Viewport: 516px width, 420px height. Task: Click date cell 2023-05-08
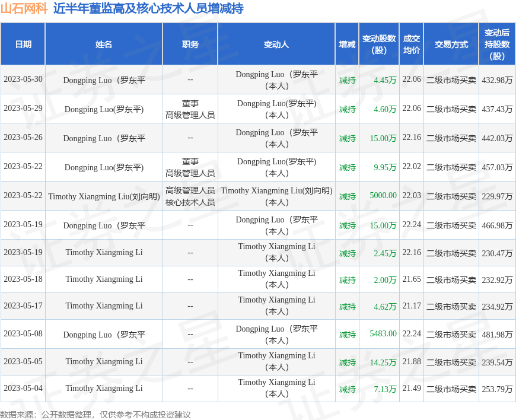[x=23, y=334]
